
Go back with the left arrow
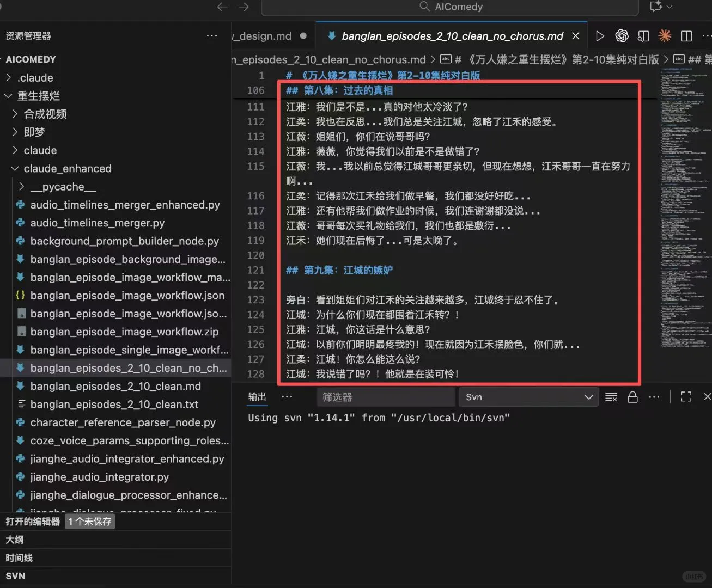222,7
